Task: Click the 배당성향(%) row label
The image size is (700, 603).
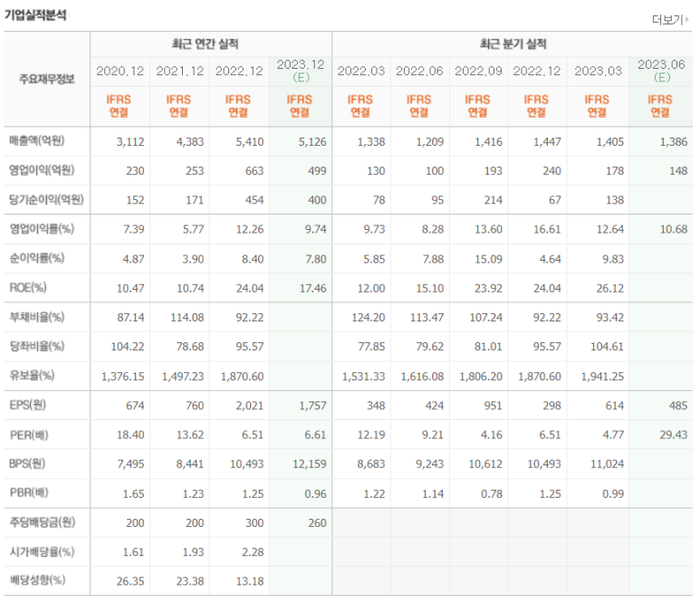Action: click(37, 580)
